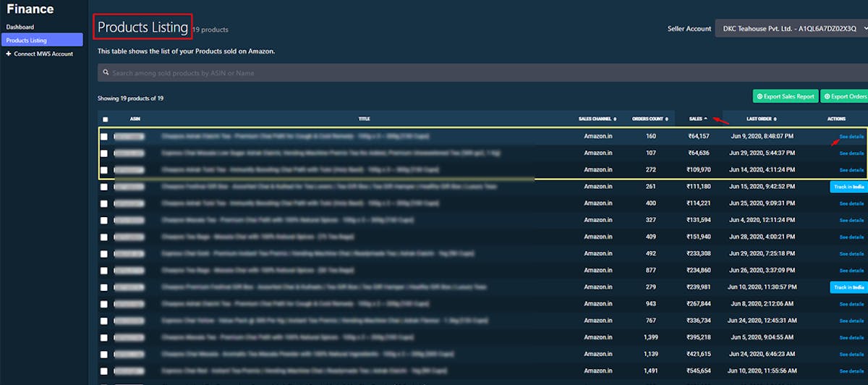The width and height of the screenshot is (868, 385).
Task: Check the row with sales ₹64,636
Action: pos(104,153)
